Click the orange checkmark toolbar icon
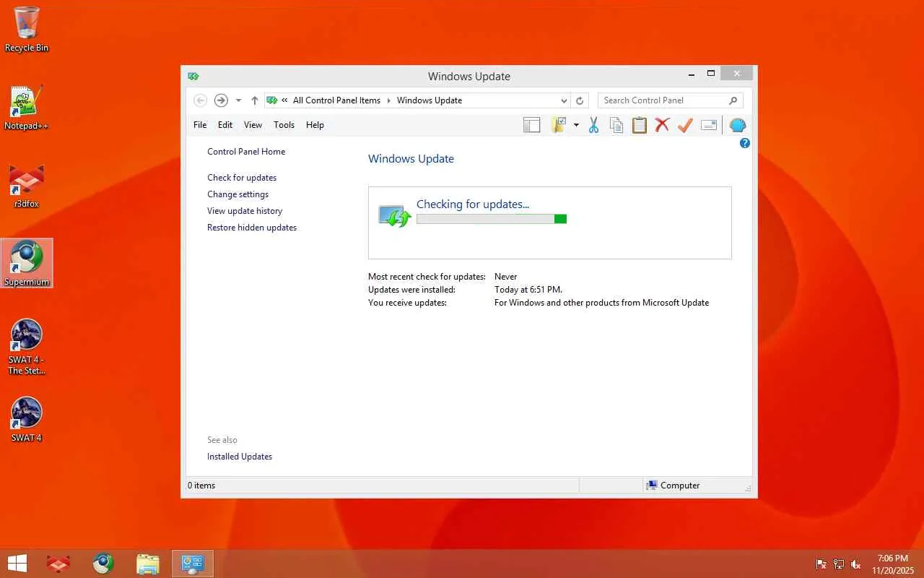This screenshot has height=578, width=924. [685, 125]
